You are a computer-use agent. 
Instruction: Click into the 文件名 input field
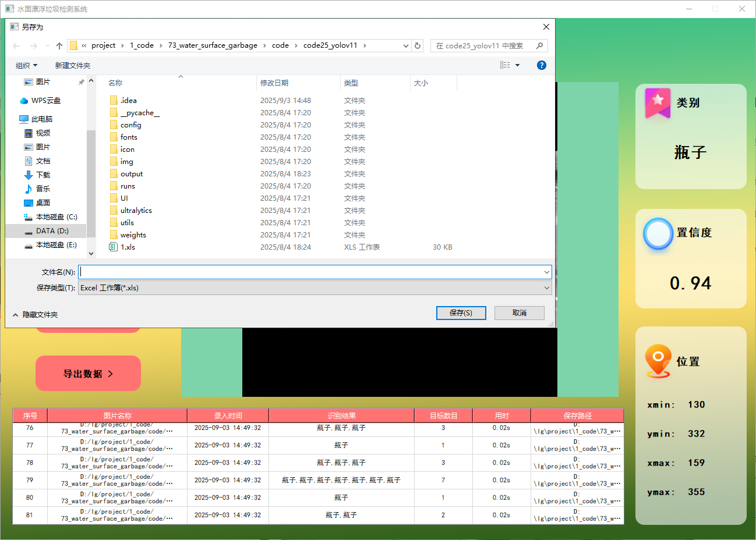310,272
